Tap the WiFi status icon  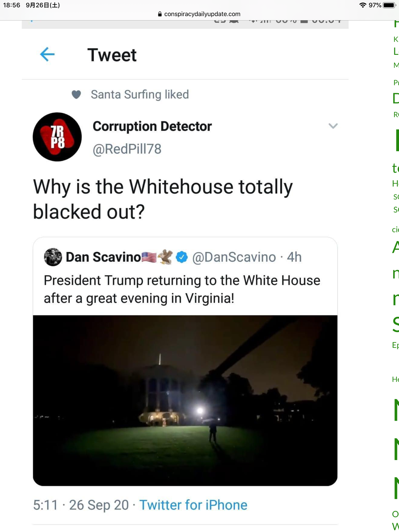(x=363, y=5)
